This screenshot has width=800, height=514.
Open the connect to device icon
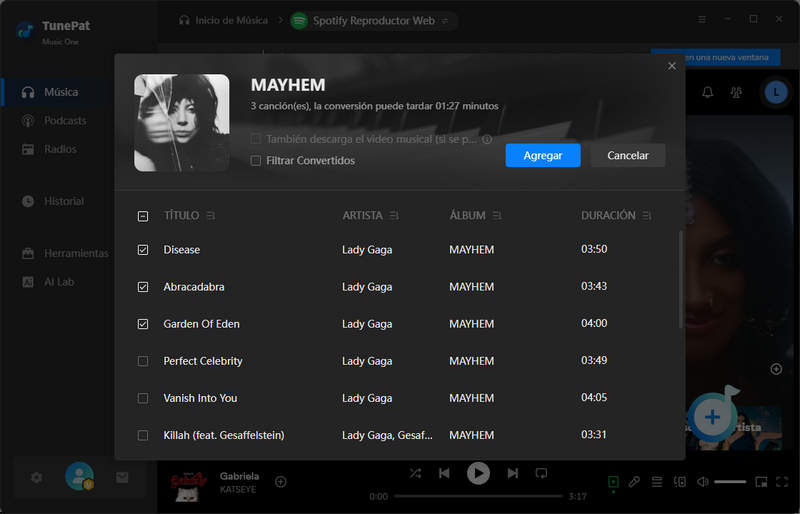pos(680,481)
